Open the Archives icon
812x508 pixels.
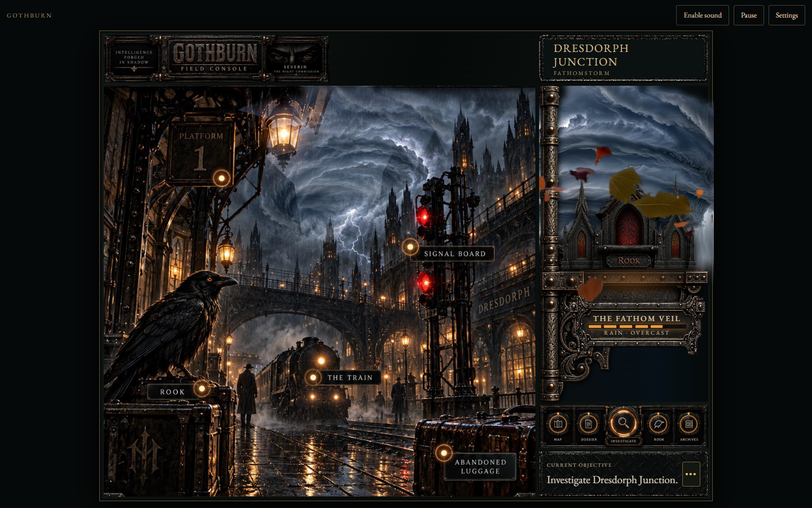[689, 425]
